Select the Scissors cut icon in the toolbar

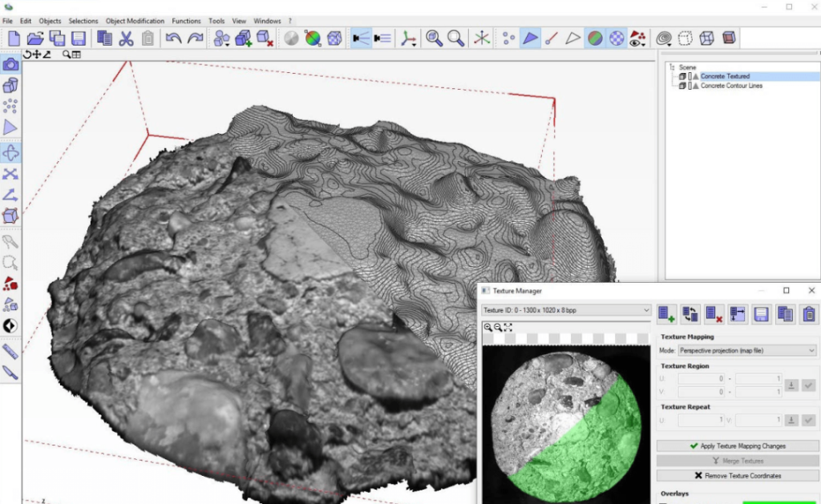[128, 37]
